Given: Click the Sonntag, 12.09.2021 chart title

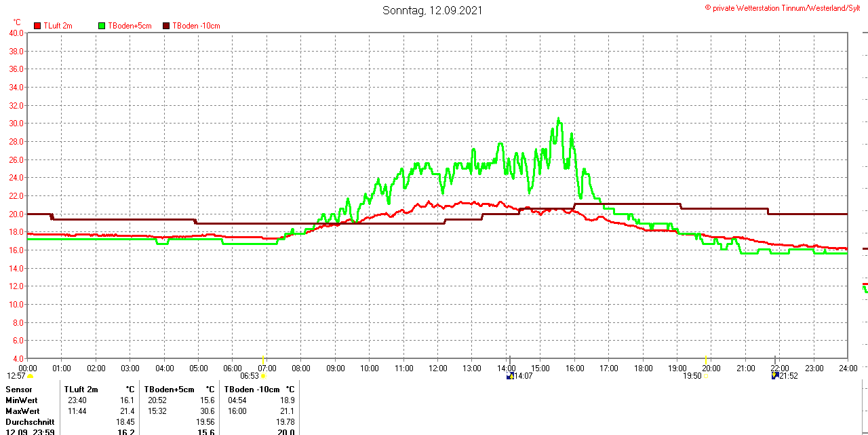Looking at the screenshot, I should tap(433, 10).
